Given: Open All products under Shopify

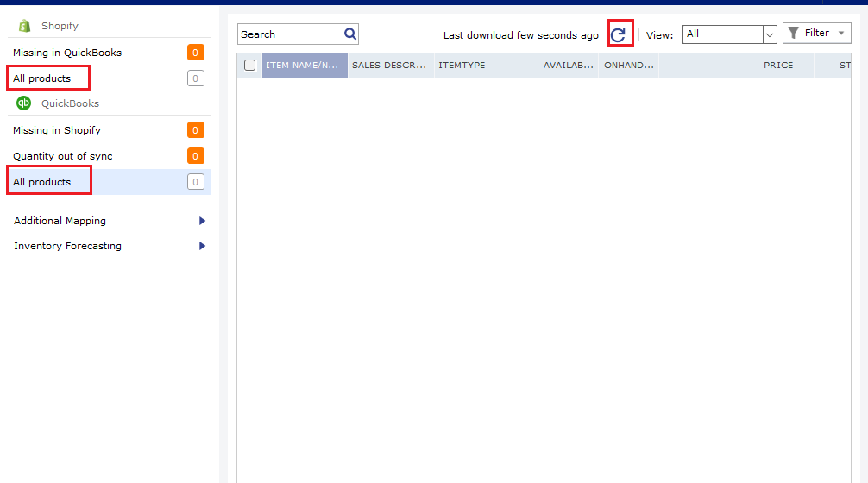Looking at the screenshot, I should pyautogui.click(x=109, y=78).
